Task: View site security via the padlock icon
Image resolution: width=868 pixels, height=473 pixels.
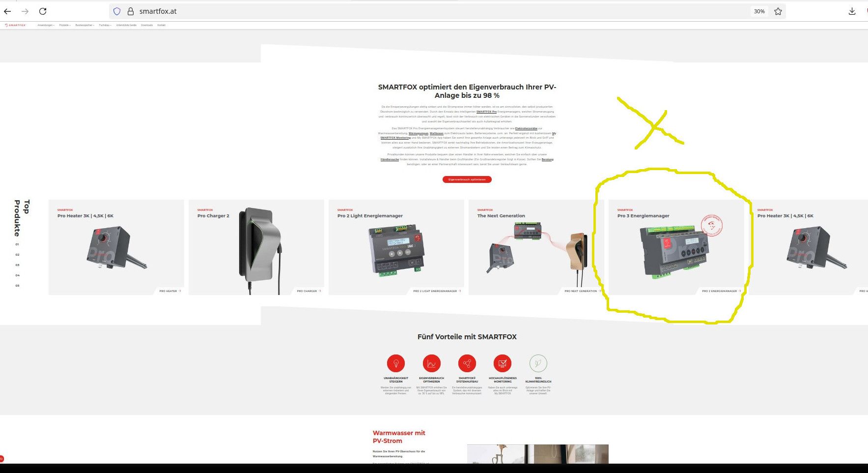Action: pyautogui.click(x=131, y=11)
